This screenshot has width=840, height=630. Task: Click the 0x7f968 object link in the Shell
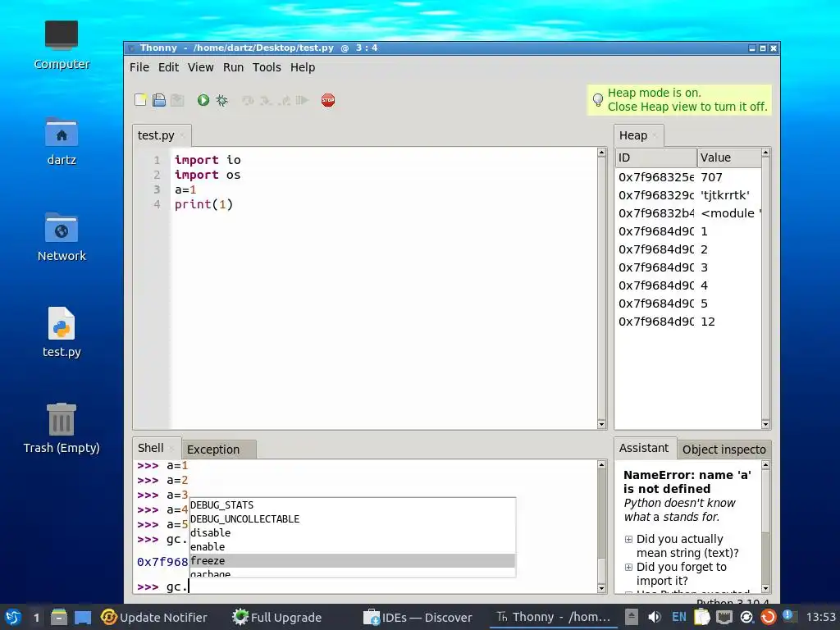[x=162, y=561]
